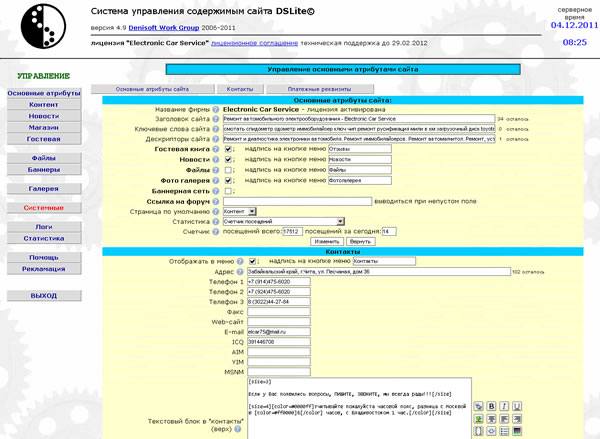Click the Телефон 1 input field
Viewport: 600px width, 439px height.
pos(279,282)
